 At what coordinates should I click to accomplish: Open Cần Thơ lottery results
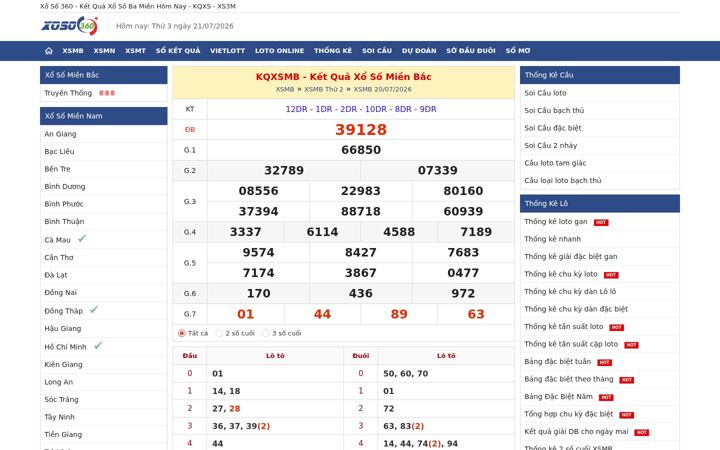(59, 257)
